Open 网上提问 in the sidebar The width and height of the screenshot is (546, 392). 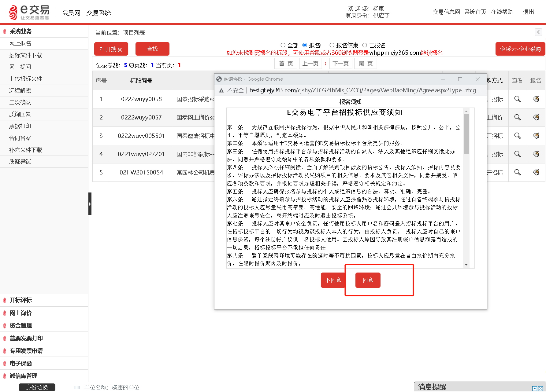coord(44,67)
